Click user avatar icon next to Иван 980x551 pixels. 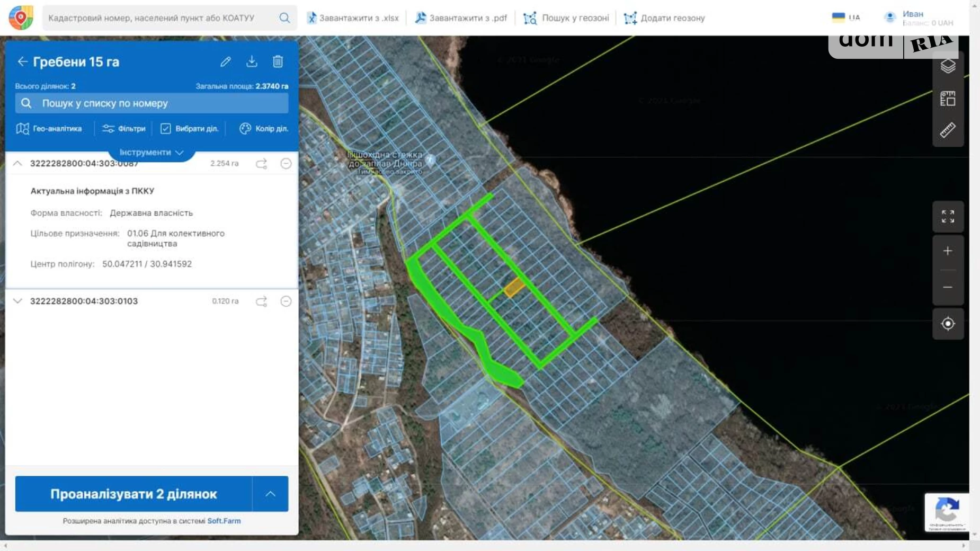click(890, 17)
